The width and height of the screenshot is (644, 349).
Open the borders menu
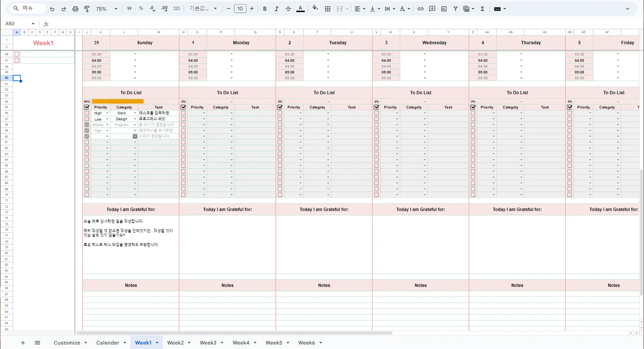coord(328,9)
